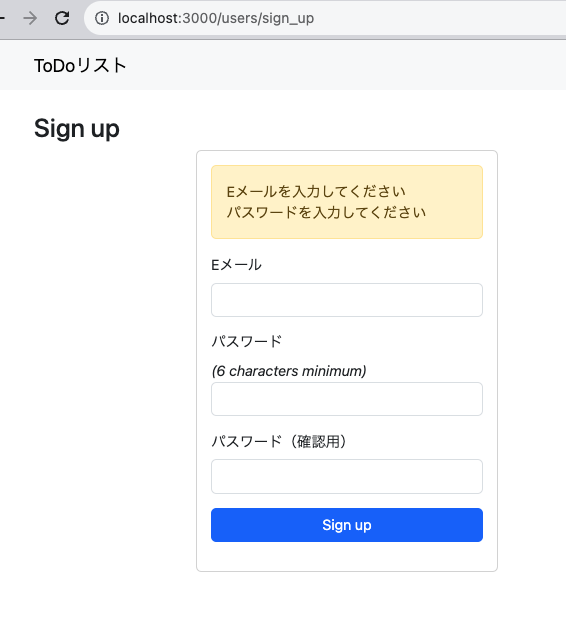Click the パスワードを入力してください error message
The width and height of the screenshot is (566, 631).
[x=326, y=212]
